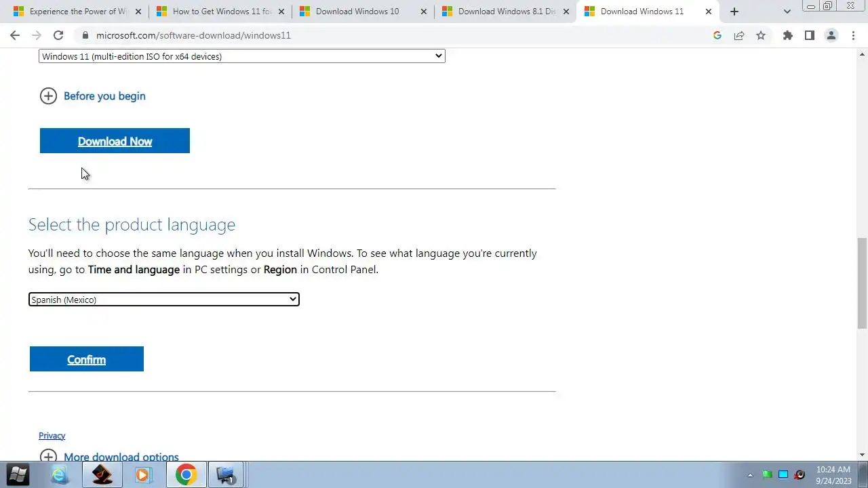
Task: Click the Show desktop strip
Action: (863, 474)
